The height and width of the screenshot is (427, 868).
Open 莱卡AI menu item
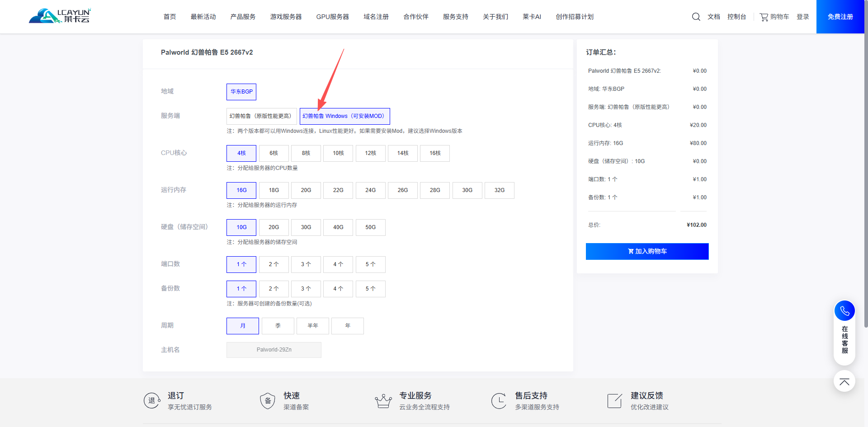[x=532, y=17]
